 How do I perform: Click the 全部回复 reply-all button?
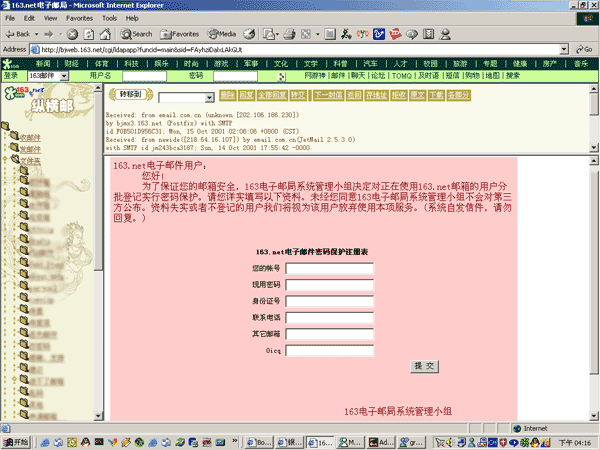pos(272,95)
